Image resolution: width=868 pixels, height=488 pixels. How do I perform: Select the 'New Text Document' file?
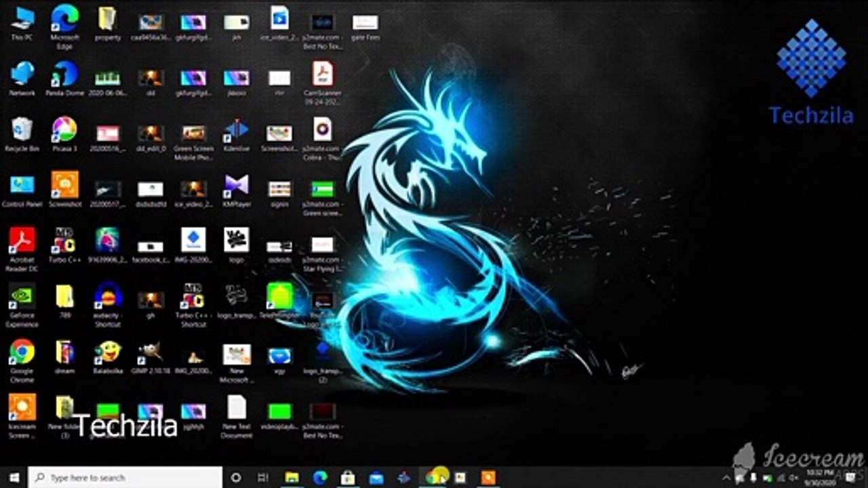[237, 416]
